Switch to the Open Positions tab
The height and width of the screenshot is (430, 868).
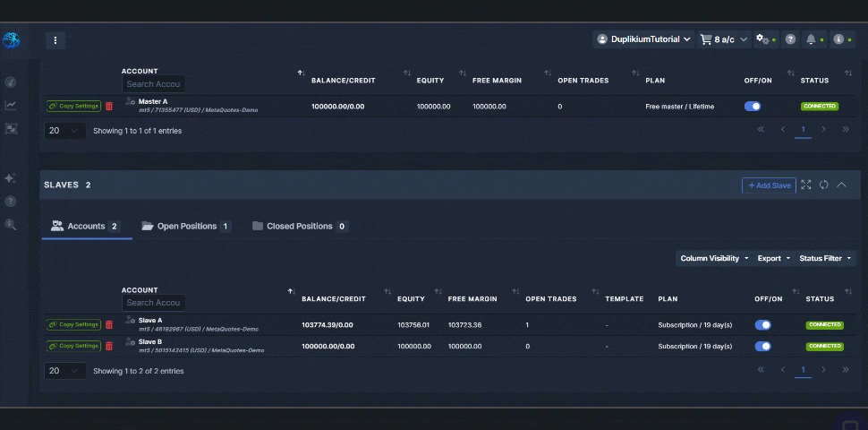pyautogui.click(x=186, y=227)
